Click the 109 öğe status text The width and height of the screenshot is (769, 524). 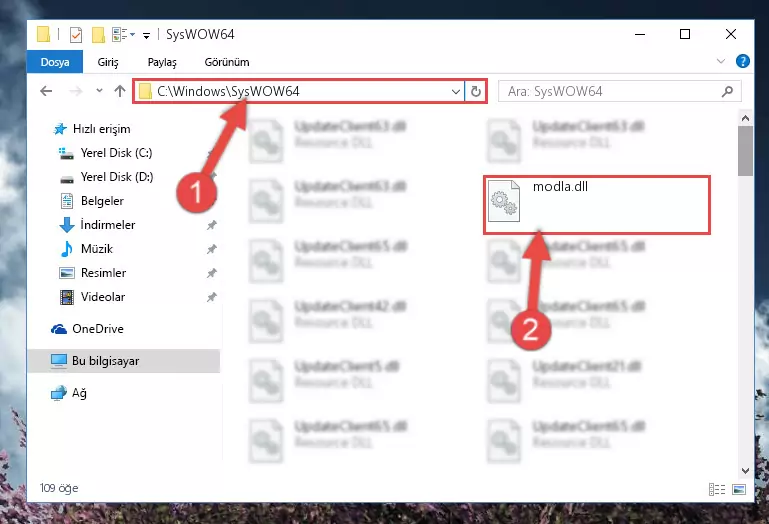click(59, 488)
